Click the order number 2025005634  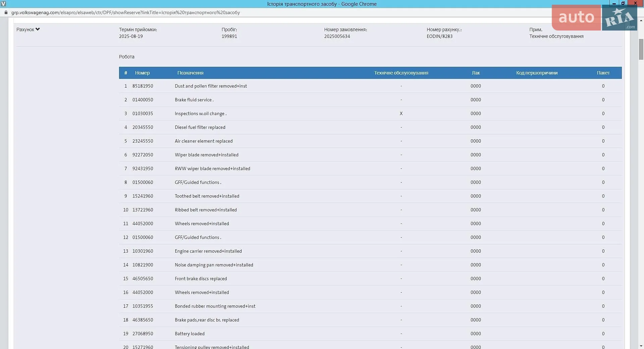[337, 36]
